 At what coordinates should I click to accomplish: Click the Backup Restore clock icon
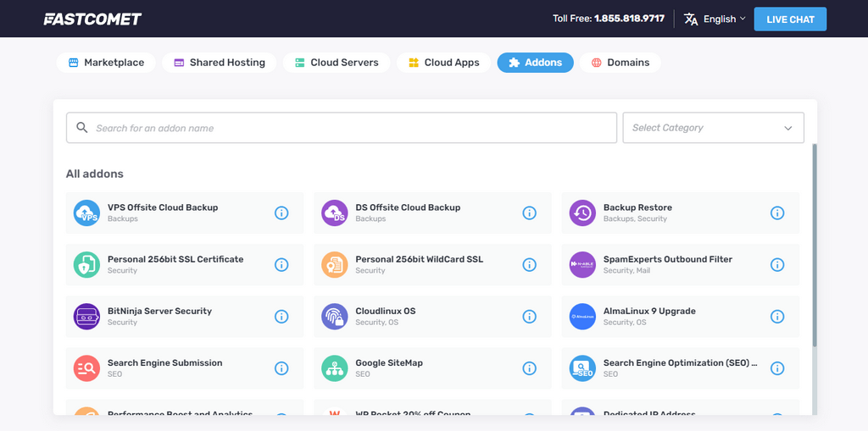(583, 213)
